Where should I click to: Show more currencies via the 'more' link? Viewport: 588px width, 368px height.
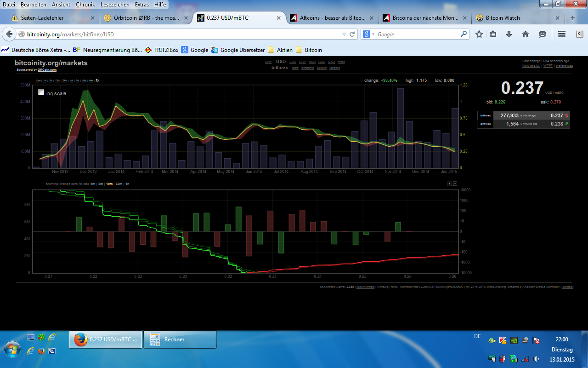(x=341, y=62)
